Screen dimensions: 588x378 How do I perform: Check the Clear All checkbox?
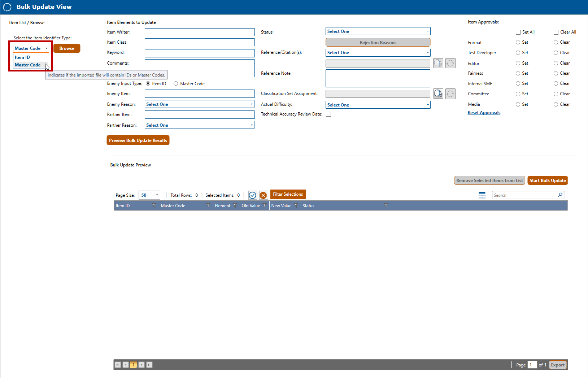point(556,32)
